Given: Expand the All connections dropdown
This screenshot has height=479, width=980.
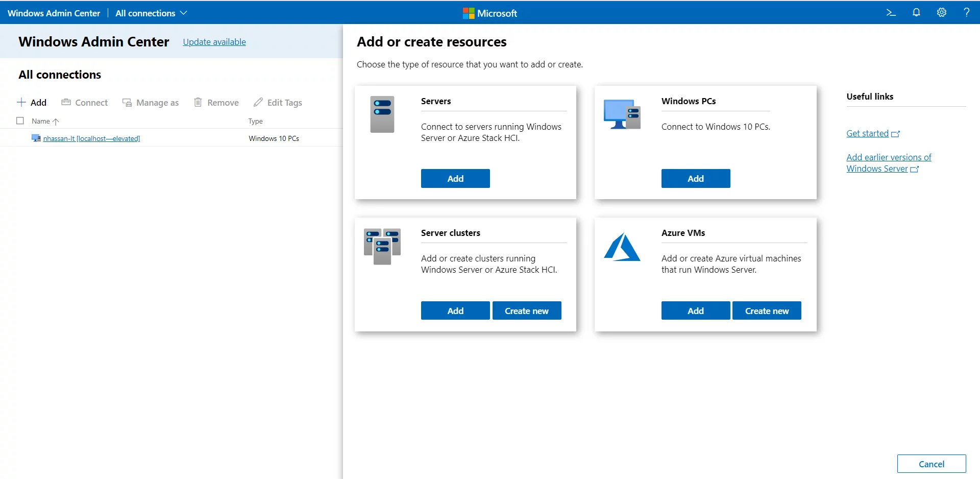Looking at the screenshot, I should click(x=152, y=13).
